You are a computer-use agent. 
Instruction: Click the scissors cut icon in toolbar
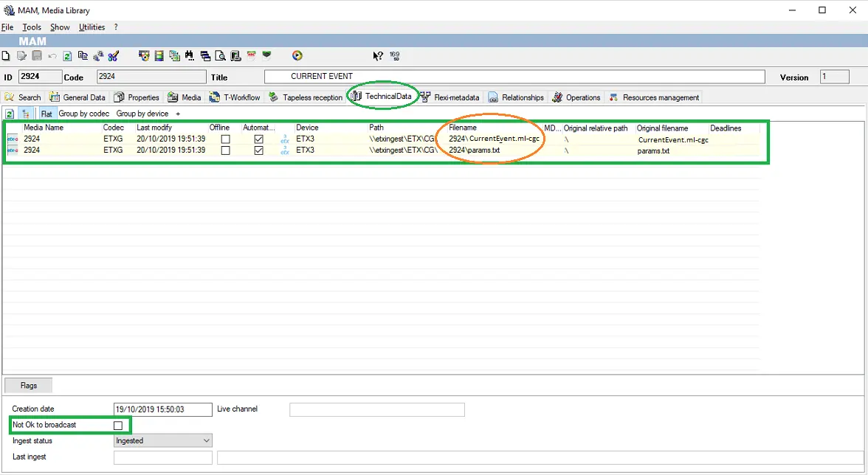(113, 56)
